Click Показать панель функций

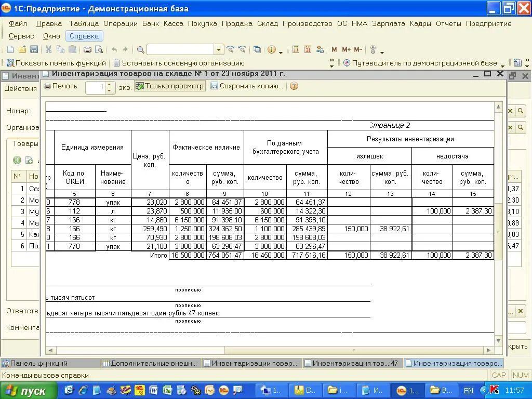56,63
